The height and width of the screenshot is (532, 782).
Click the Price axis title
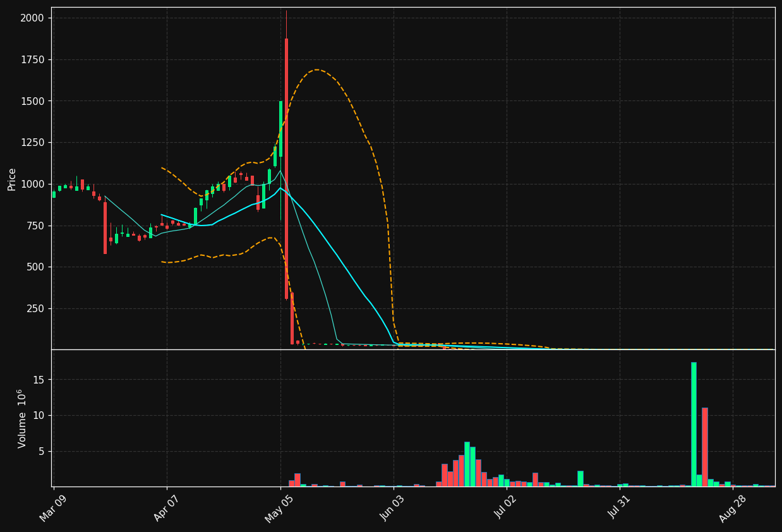pos(12,179)
